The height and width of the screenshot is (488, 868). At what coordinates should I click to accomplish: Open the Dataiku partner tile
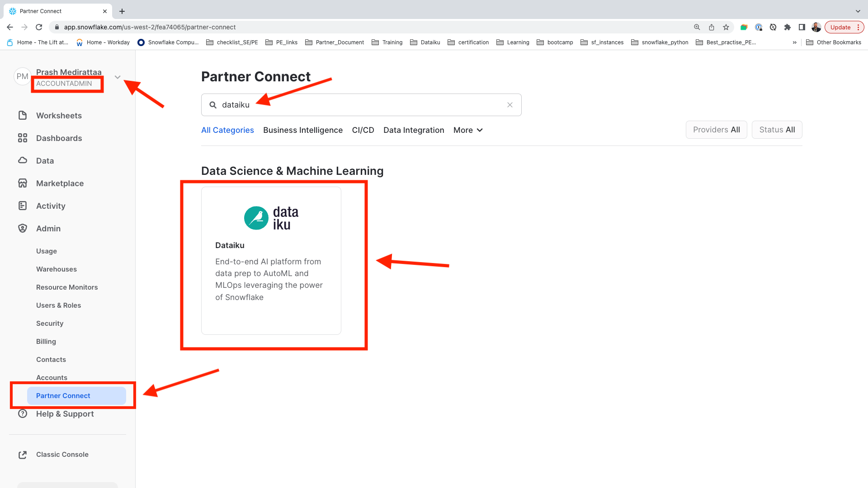click(271, 260)
